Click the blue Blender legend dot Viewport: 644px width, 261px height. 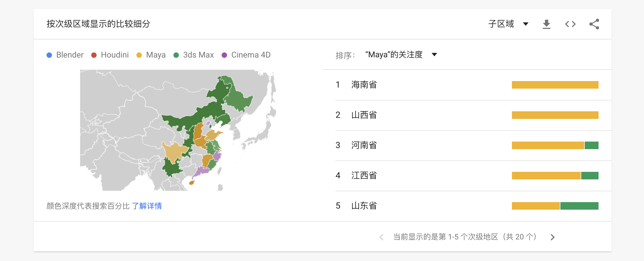tap(49, 55)
